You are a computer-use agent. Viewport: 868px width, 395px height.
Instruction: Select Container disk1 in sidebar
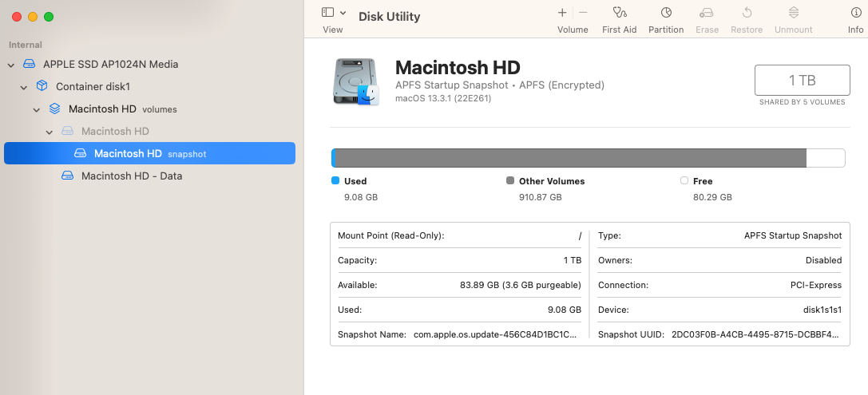click(93, 86)
